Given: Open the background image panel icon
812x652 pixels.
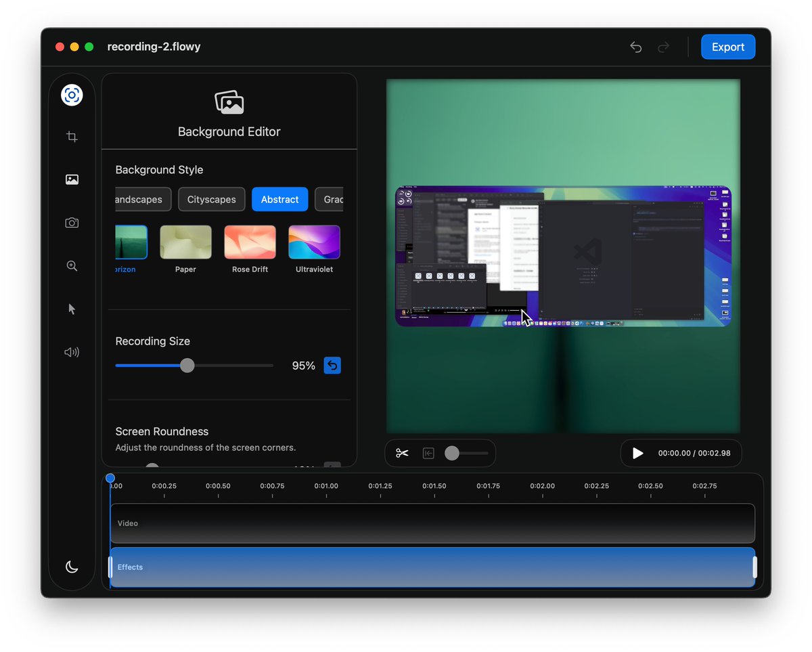Looking at the screenshot, I should 72,179.
